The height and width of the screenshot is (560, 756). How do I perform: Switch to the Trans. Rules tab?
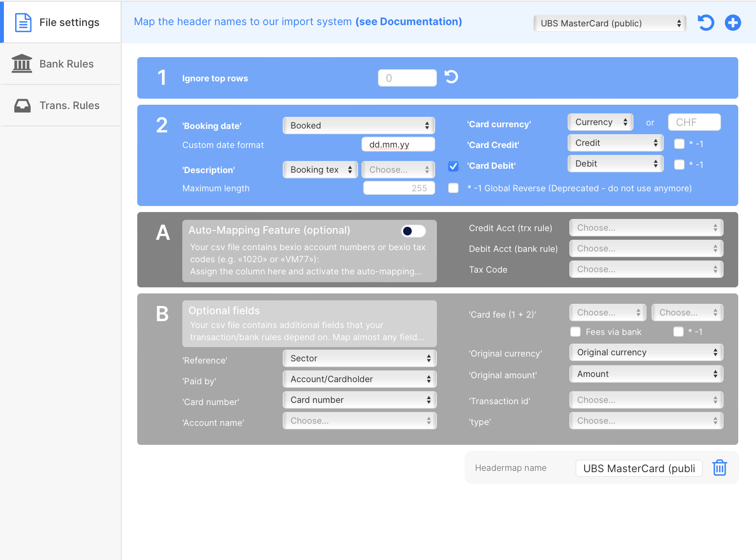[x=69, y=105]
